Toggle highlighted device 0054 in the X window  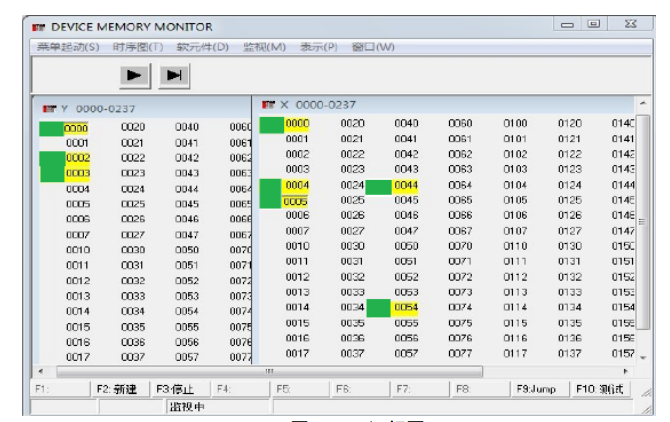[x=406, y=307]
